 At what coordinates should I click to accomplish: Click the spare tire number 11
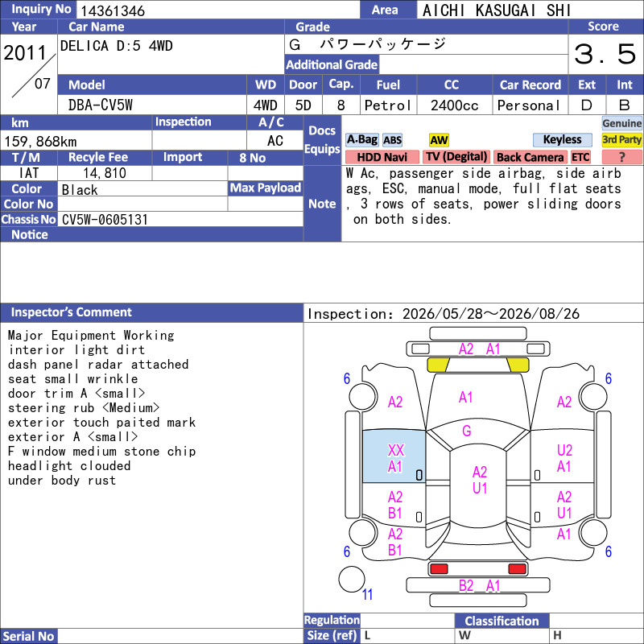pos(367,594)
